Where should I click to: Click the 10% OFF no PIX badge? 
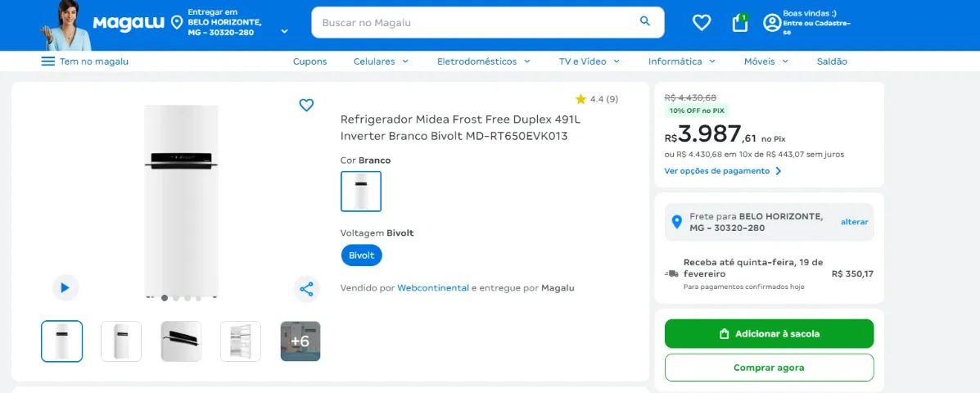click(696, 111)
